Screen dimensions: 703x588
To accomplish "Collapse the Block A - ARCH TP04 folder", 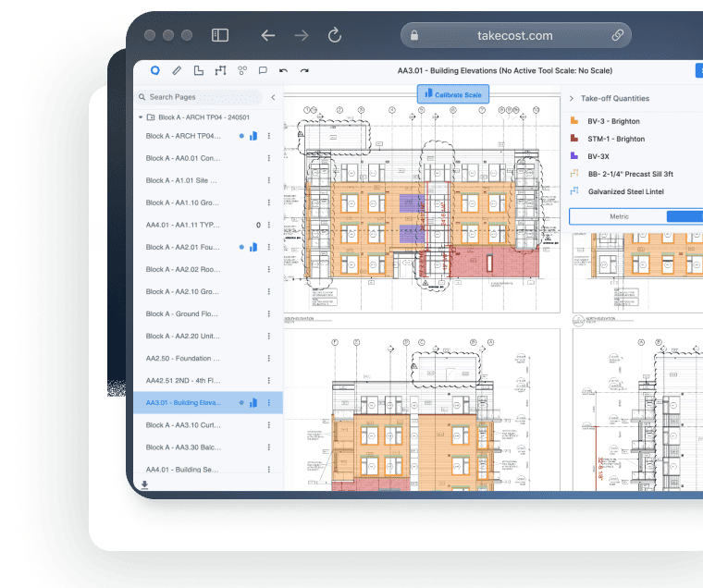I will tap(141, 117).
